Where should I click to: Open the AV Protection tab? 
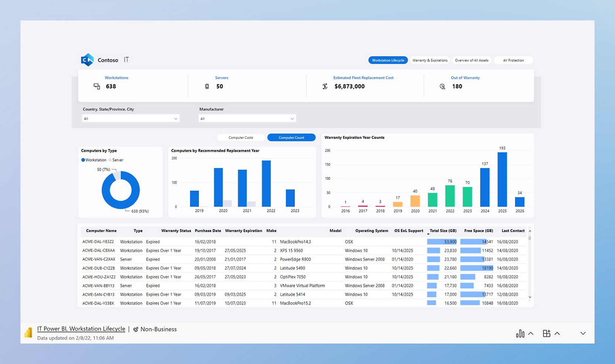[513, 60]
